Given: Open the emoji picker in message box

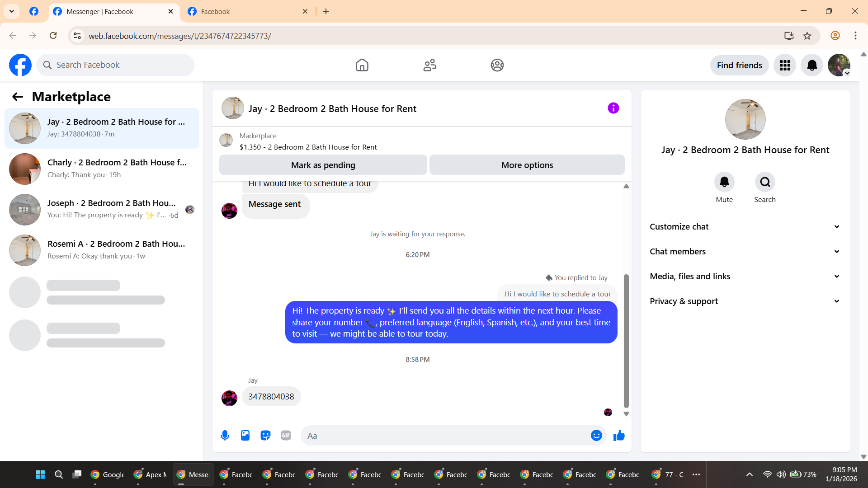Looking at the screenshot, I should [596, 436].
